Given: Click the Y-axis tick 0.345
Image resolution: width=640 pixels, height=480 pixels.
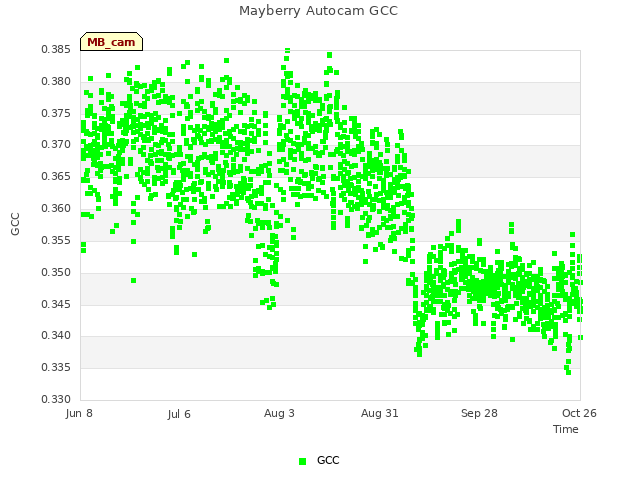Looking at the screenshot, I should 56,304.
